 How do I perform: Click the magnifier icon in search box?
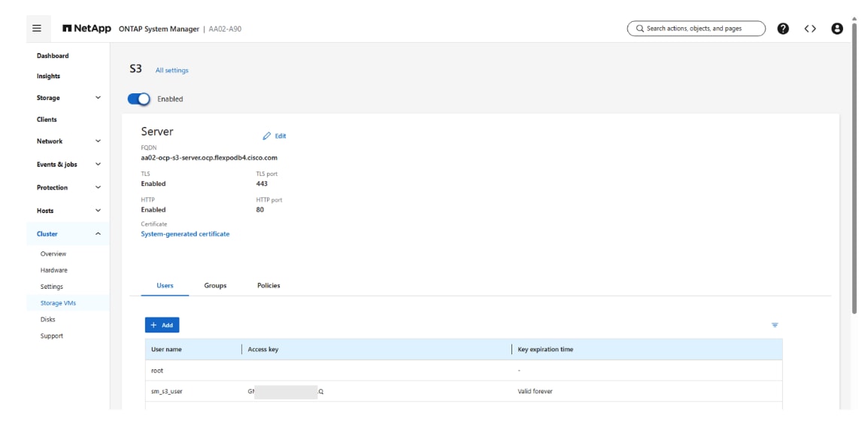click(x=640, y=29)
